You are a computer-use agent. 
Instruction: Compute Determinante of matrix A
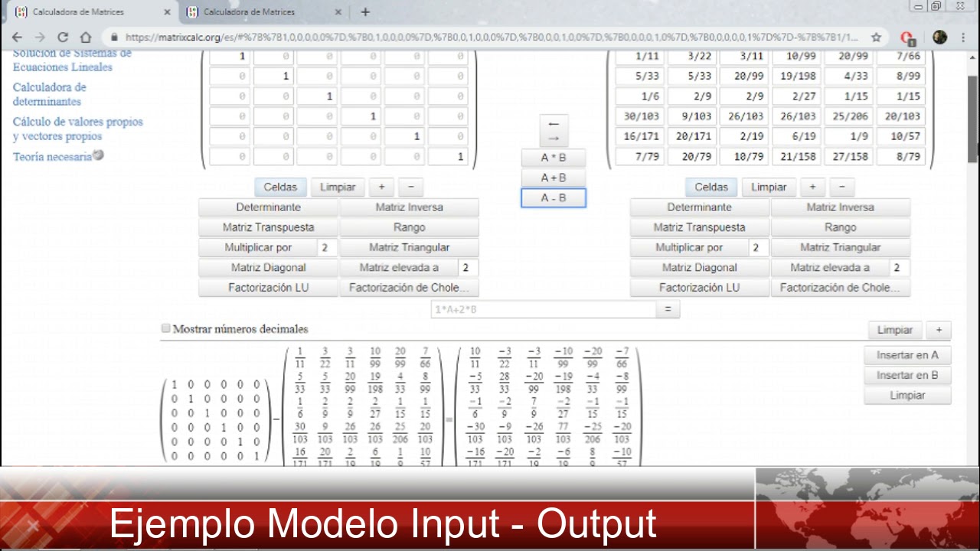(x=268, y=207)
